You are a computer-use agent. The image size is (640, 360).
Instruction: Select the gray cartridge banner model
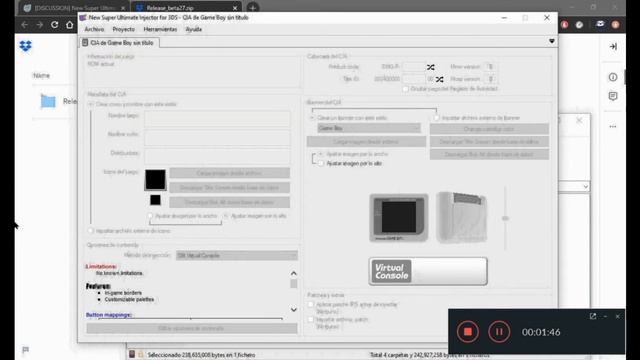(461, 218)
